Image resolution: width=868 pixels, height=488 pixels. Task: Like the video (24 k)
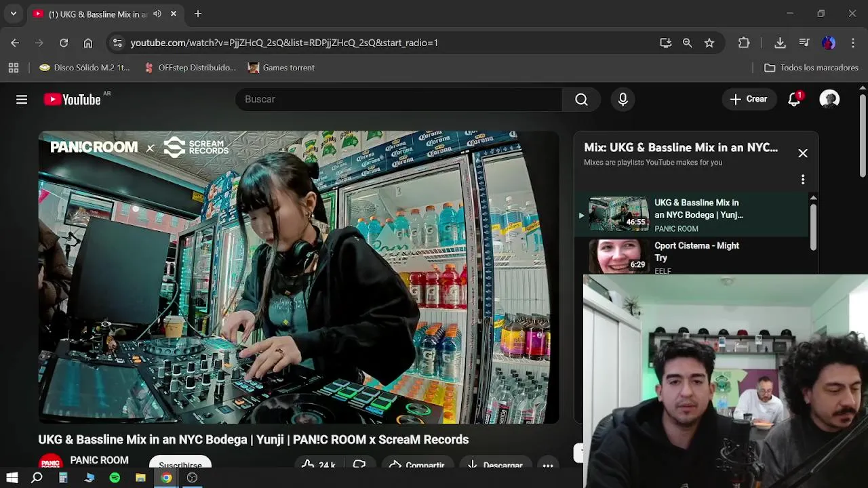point(319,464)
